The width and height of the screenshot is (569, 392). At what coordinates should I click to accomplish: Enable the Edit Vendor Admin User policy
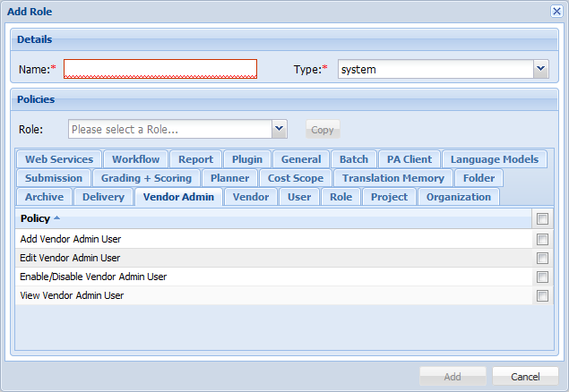(x=542, y=258)
